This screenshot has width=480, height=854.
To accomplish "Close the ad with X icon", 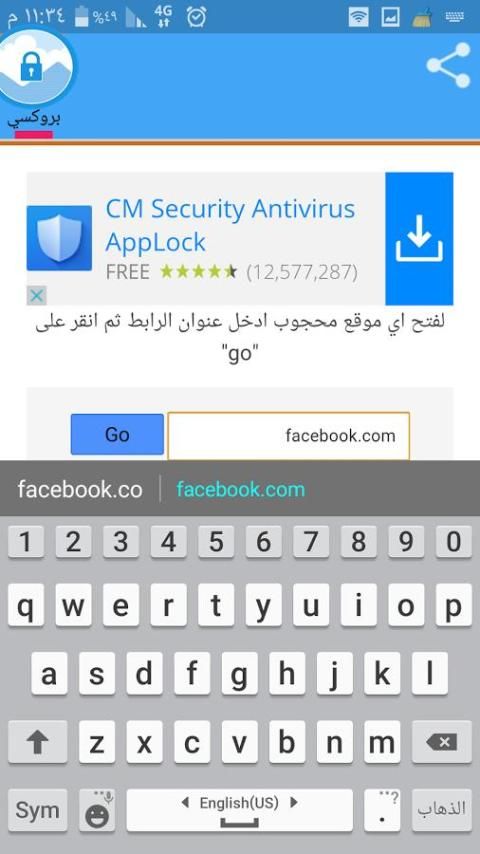I will click(x=37, y=296).
